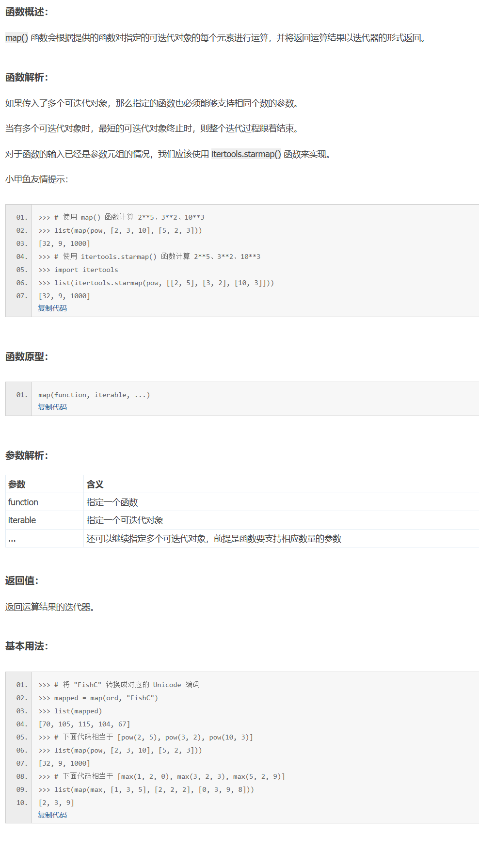Click the itertools.starmap() highlighted text
Image resolution: width=479 pixels, height=868 pixels.
click(246, 154)
